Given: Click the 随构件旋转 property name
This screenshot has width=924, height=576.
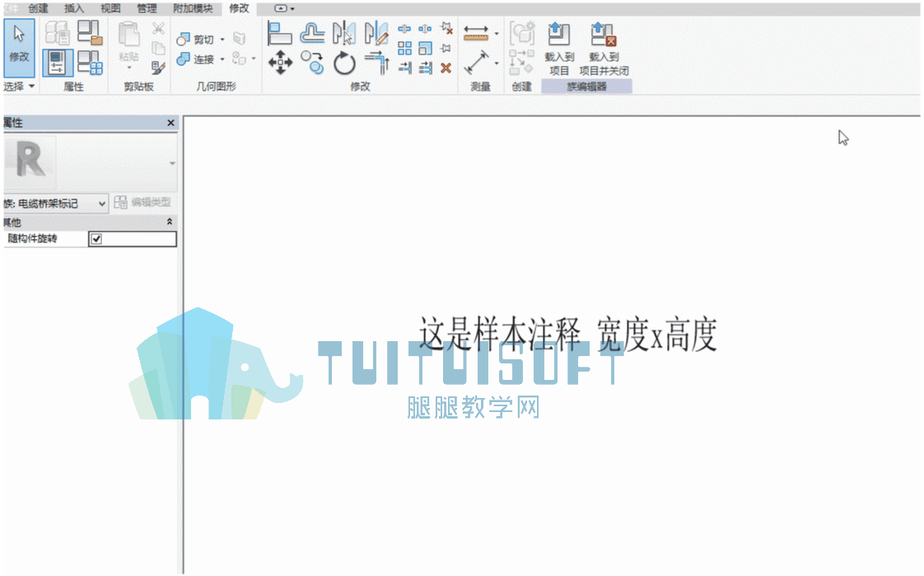Looking at the screenshot, I should coord(32,238).
